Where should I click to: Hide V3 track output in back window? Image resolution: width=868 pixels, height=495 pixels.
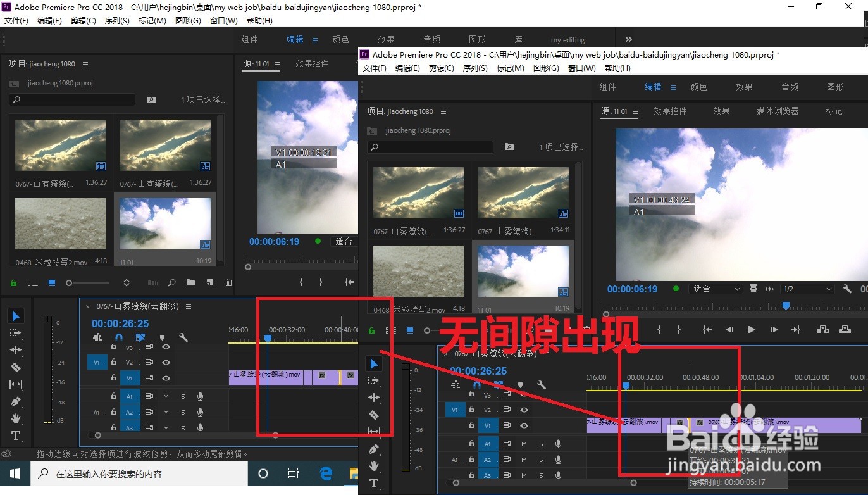tap(166, 347)
